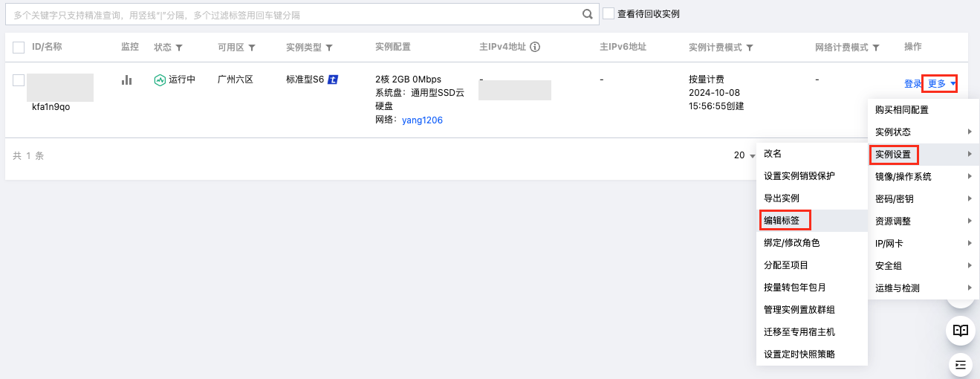Screen dimensions: 980x379
Task: Click the 登录 link
Action: (x=912, y=84)
